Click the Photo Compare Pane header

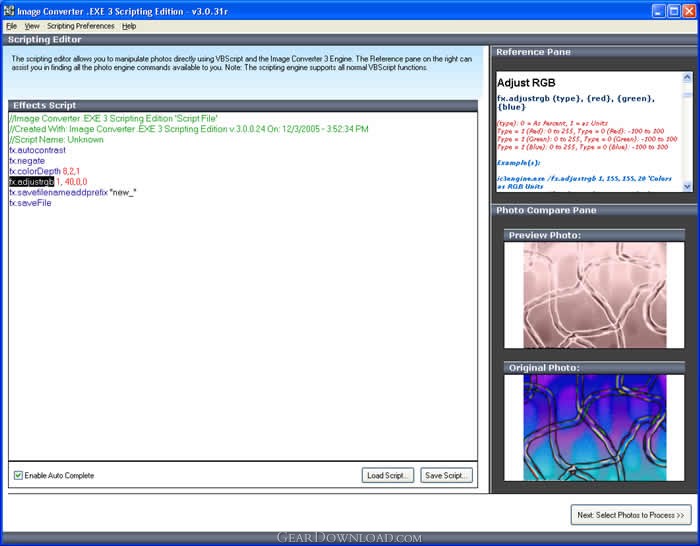click(595, 210)
